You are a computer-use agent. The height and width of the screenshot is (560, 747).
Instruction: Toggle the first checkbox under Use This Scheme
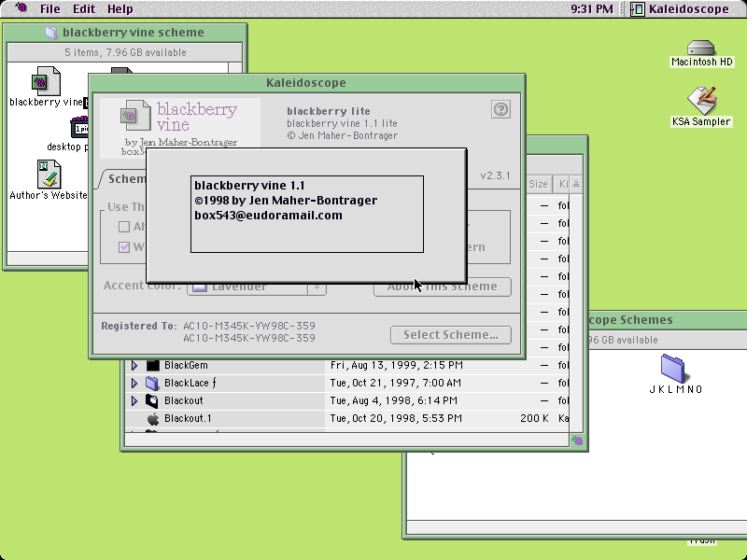(124, 227)
